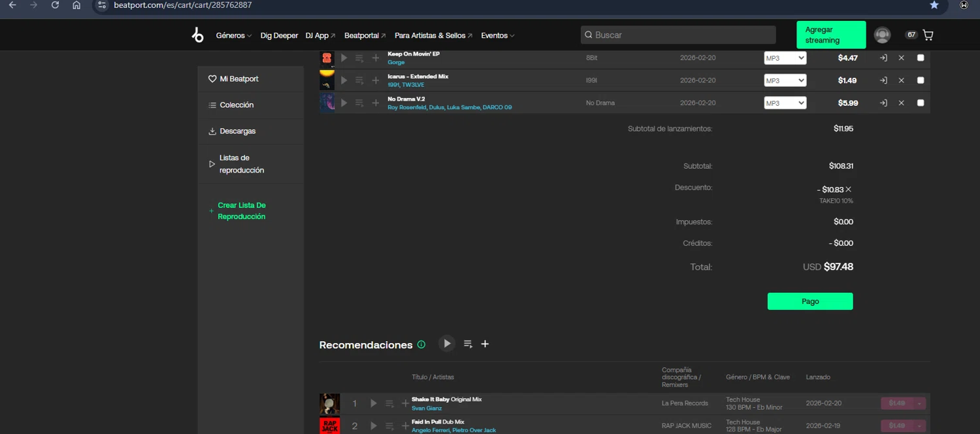Viewport: 980px width, 434px height.
Task: Open format dropdown for No Drama V.2
Action: (x=785, y=103)
